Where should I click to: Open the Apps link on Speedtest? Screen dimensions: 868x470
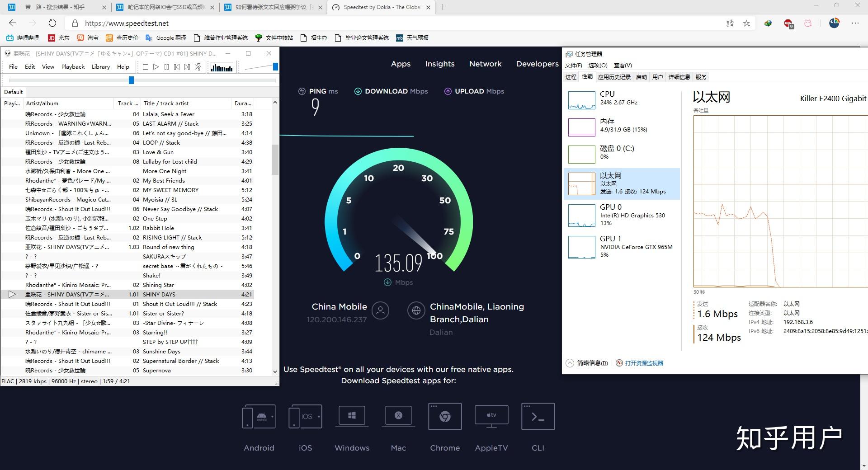click(401, 64)
